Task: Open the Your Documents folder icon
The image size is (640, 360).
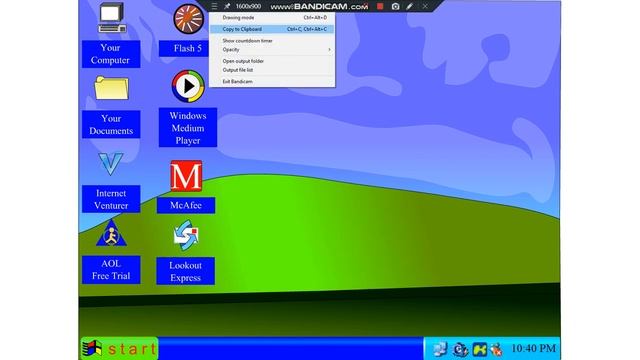Action: (111, 88)
